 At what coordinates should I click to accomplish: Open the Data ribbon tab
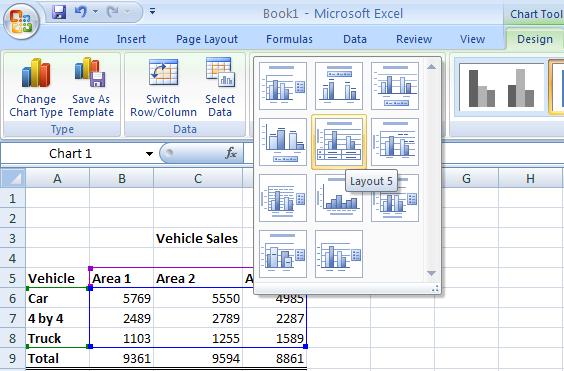coord(355,39)
